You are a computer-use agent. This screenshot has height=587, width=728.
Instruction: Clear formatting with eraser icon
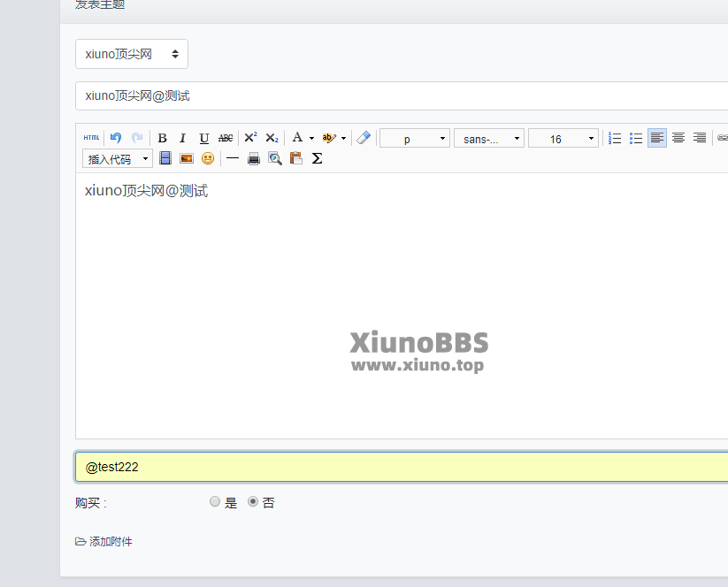click(x=364, y=138)
